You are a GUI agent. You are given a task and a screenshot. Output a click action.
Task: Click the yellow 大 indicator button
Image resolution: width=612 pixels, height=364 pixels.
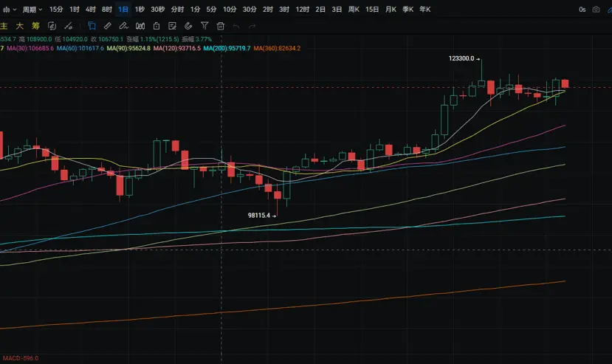[x=19, y=26]
